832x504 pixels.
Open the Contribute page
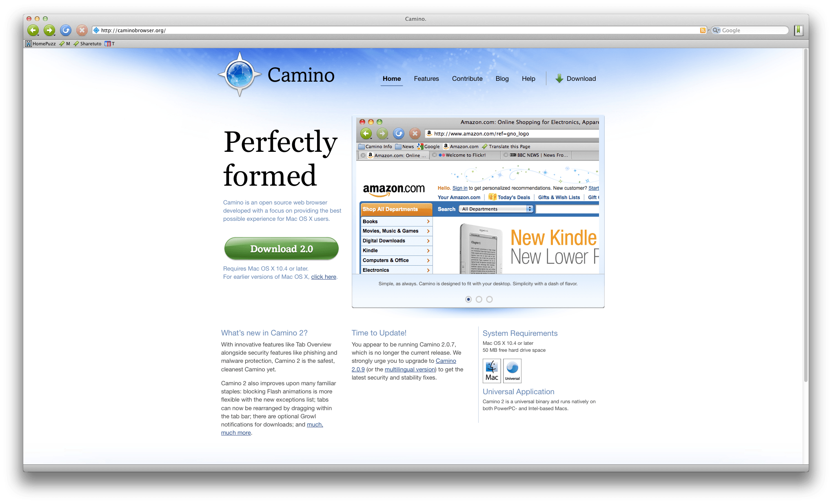point(467,79)
